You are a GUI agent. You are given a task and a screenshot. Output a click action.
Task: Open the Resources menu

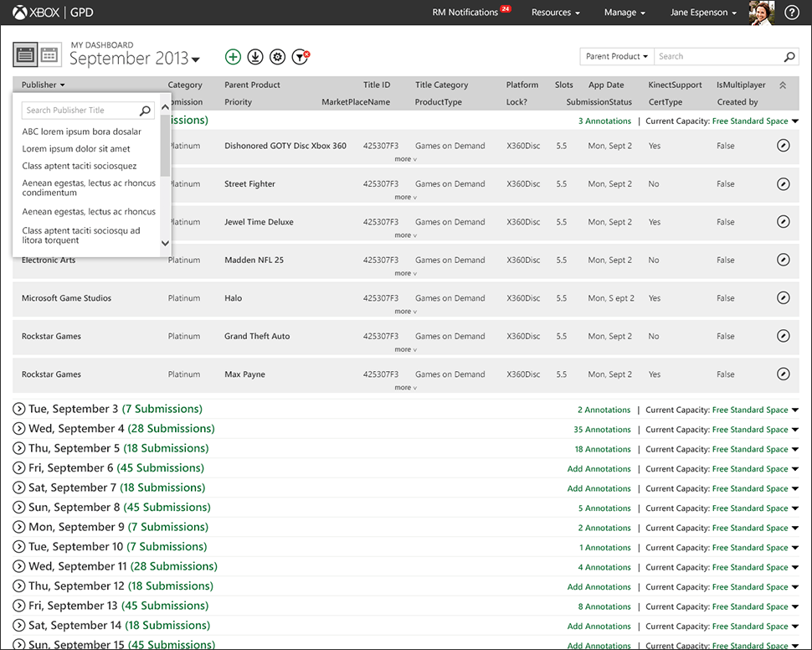pos(556,13)
